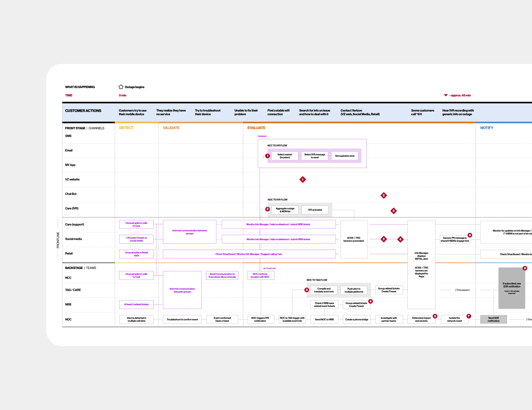Click the 'Select IVR message to send' box
This screenshot has height=410, width=532.
315,156
